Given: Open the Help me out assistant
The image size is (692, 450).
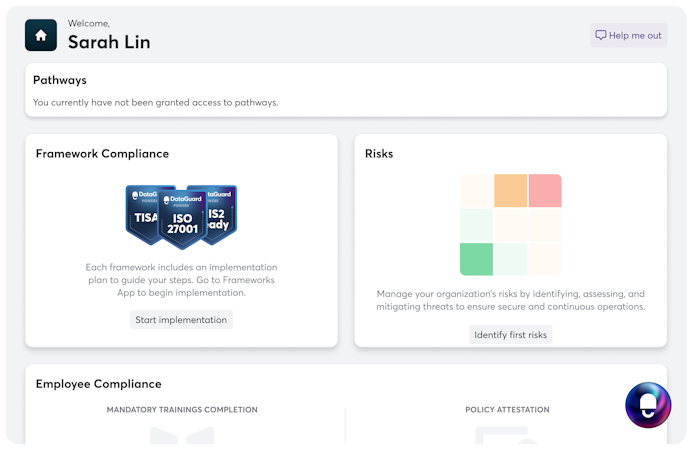Looking at the screenshot, I should coord(628,35).
